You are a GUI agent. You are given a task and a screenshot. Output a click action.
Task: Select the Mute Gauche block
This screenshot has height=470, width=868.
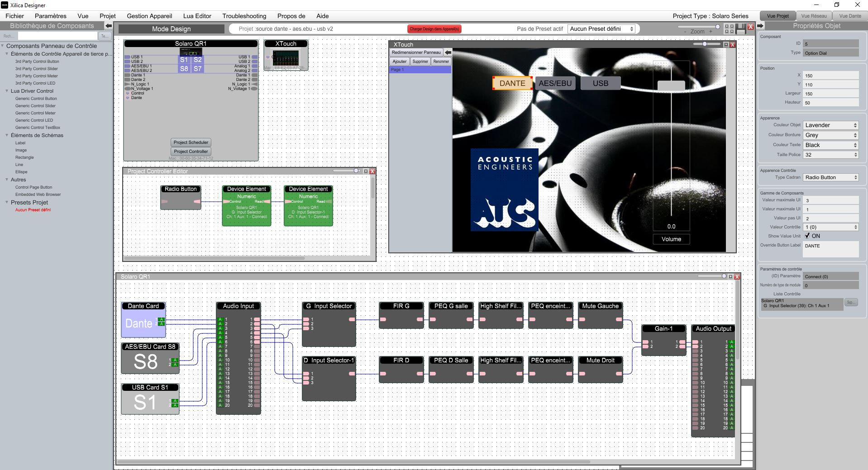600,315
